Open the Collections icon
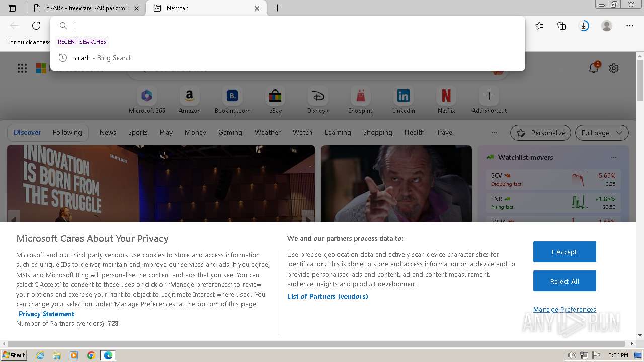This screenshot has width=644, height=362. [561, 26]
